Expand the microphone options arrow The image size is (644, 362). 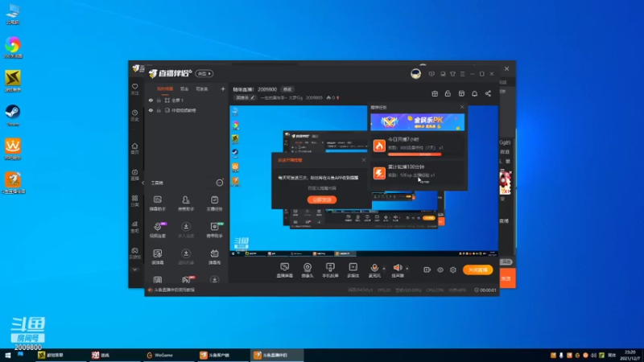click(384, 269)
